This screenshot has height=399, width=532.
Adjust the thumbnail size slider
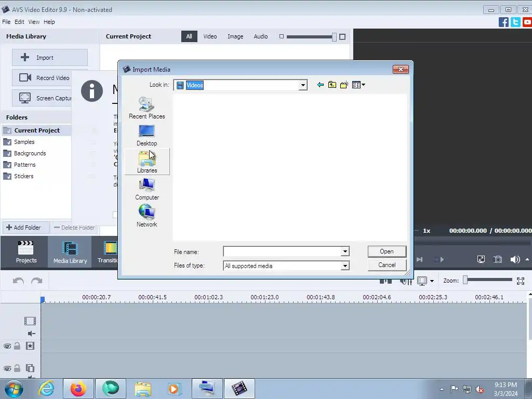[334, 37]
